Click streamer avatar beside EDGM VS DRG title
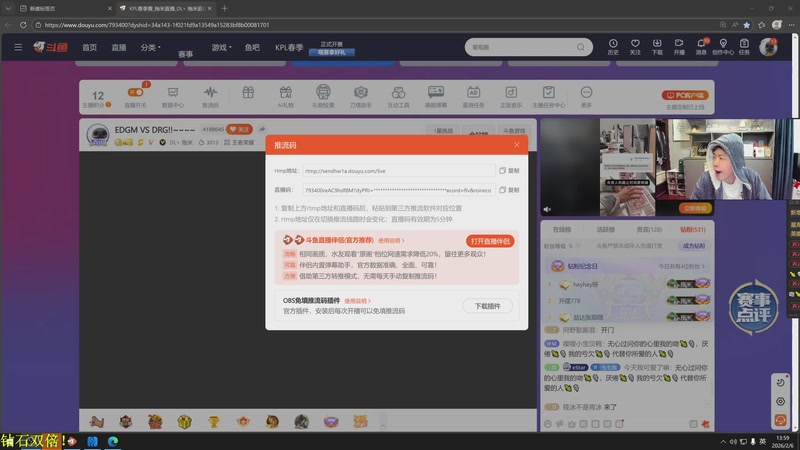800x450 pixels. pyautogui.click(x=97, y=135)
